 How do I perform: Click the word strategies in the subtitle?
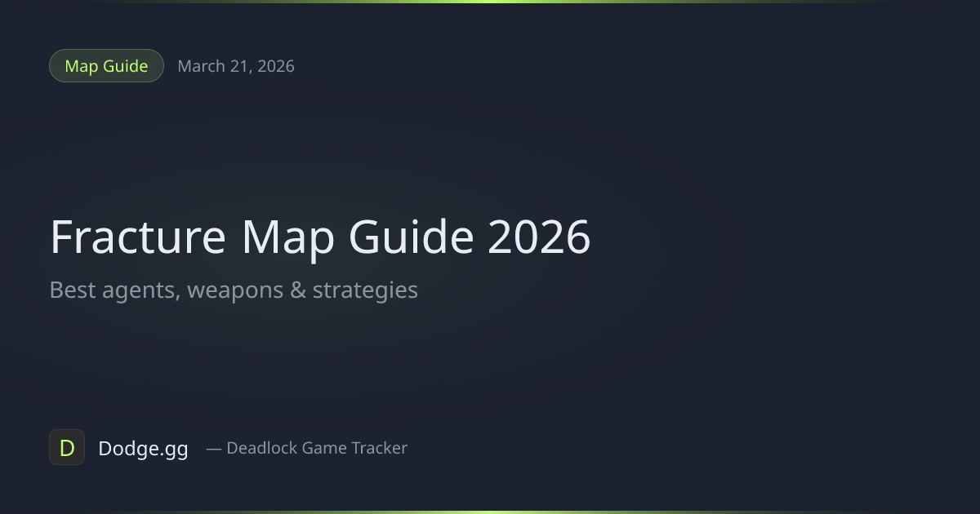pos(365,291)
